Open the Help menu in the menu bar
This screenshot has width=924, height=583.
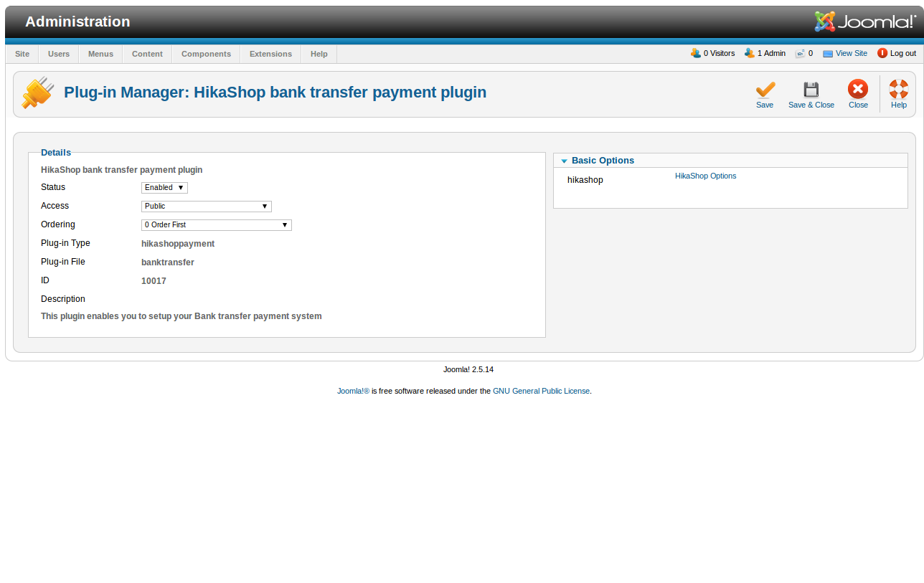319,54
